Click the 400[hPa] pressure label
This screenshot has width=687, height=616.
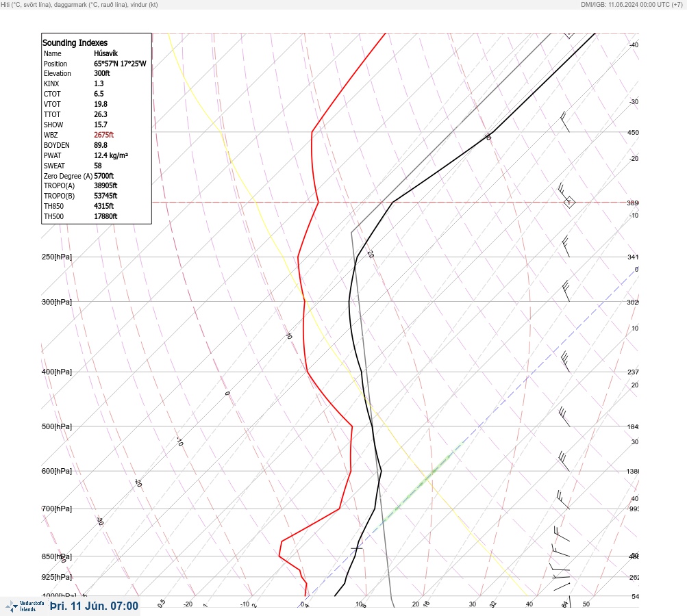pos(57,372)
